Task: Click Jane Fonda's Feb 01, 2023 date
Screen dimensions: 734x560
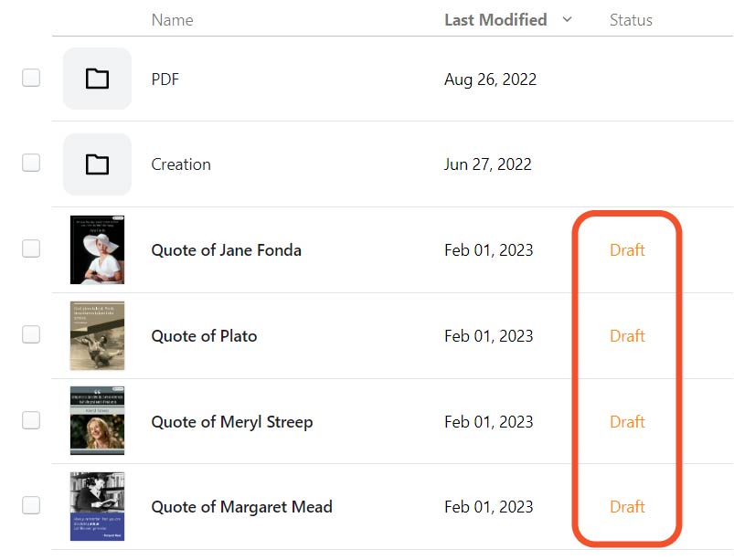Action: (489, 250)
